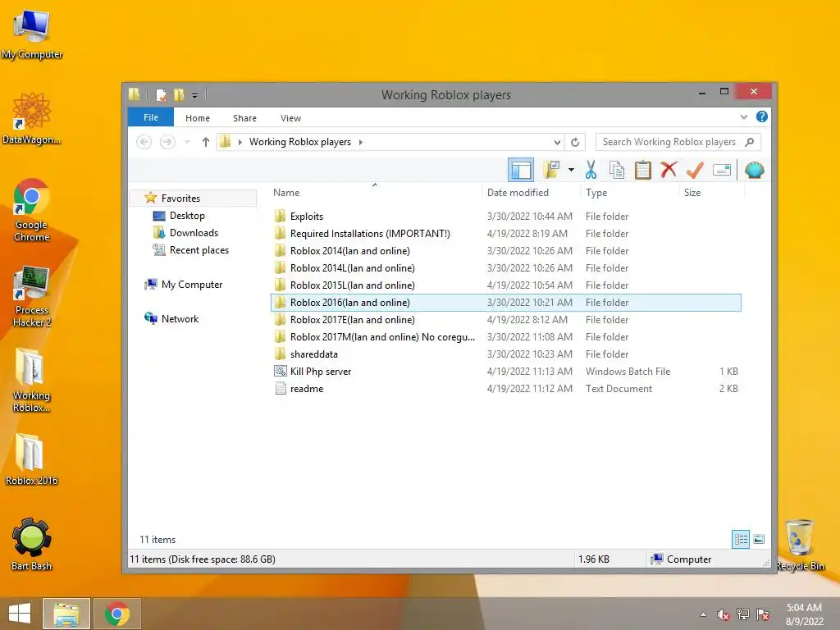Select the readme text document
The height and width of the screenshot is (630, 840).
click(x=505, y=388)
